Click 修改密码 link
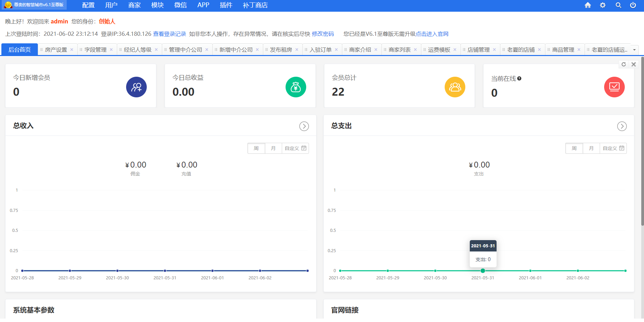644x322 pixels. pos(323,34)
